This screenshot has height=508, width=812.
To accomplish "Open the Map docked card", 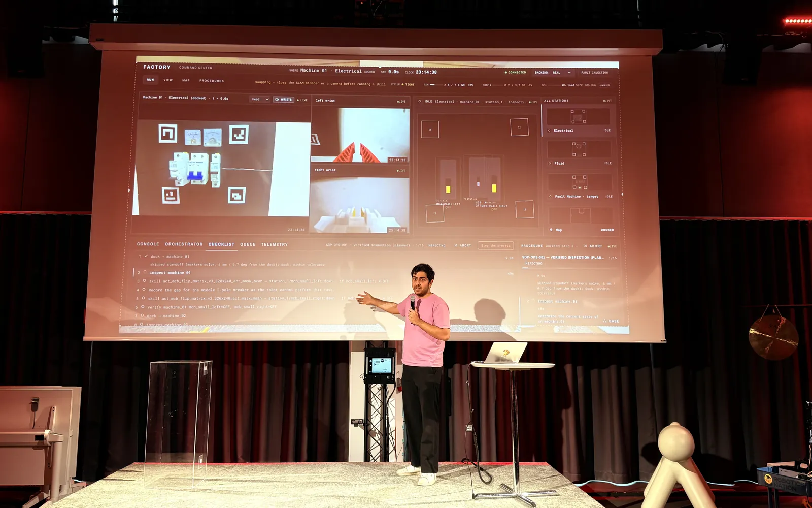I will [x=581, y=219].
